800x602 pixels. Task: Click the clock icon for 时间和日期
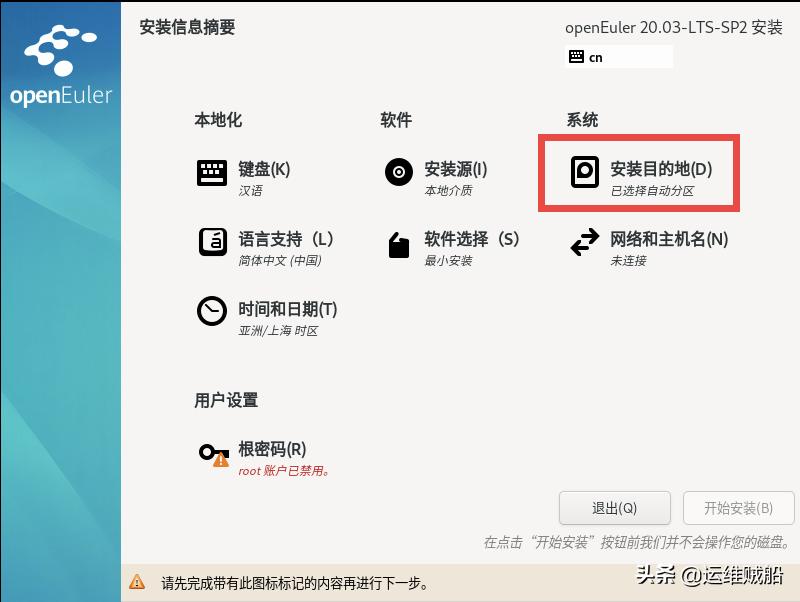[213, 312]
